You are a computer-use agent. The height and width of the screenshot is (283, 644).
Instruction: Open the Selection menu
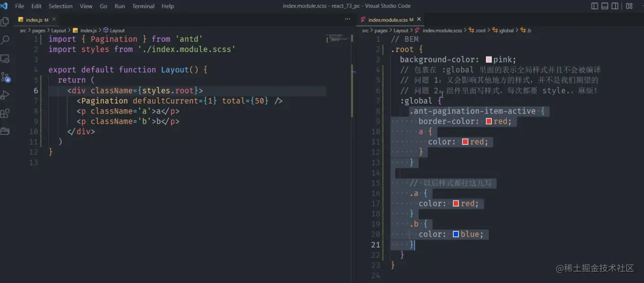click(x=60, y=6)
